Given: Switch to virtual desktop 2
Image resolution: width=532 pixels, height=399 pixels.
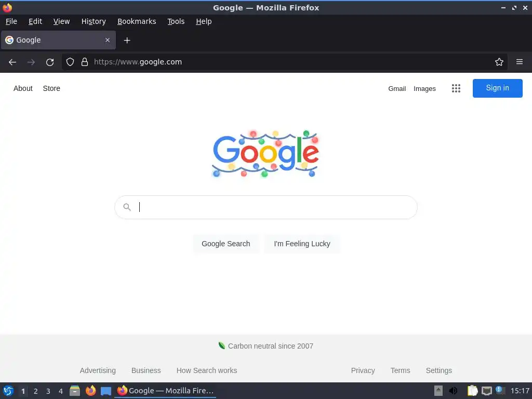Looking at the screenshot, I should (x=36, y=391).
